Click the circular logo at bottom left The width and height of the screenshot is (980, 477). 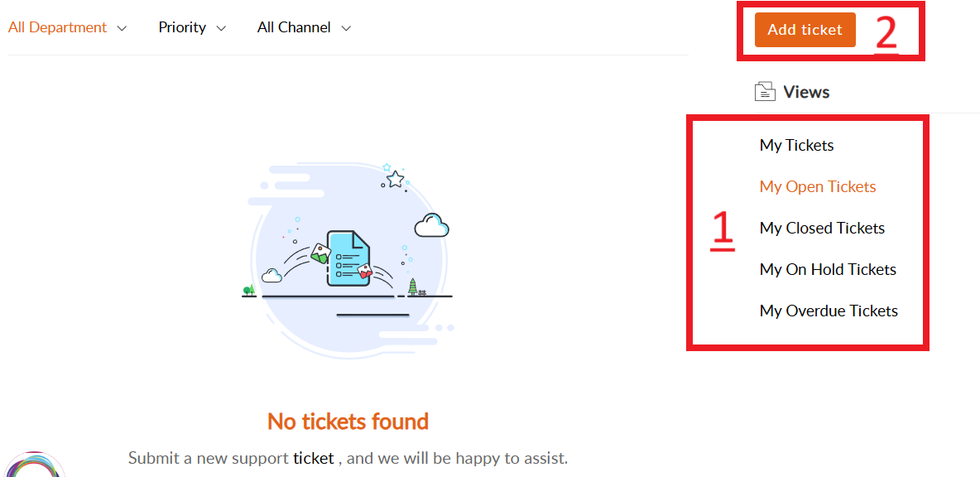pyautogui.click(x=33, y=467)
